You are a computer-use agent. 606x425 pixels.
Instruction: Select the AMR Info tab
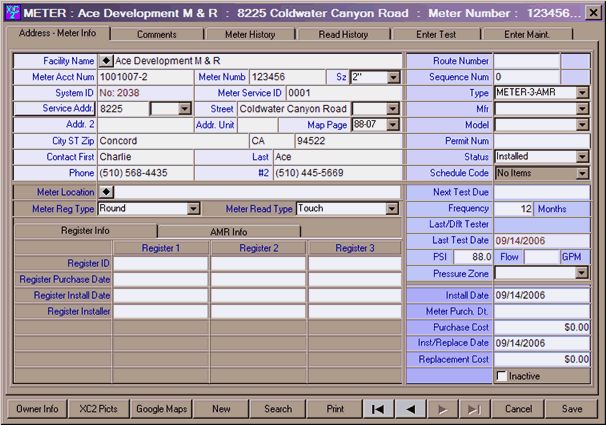coord(228,231)
